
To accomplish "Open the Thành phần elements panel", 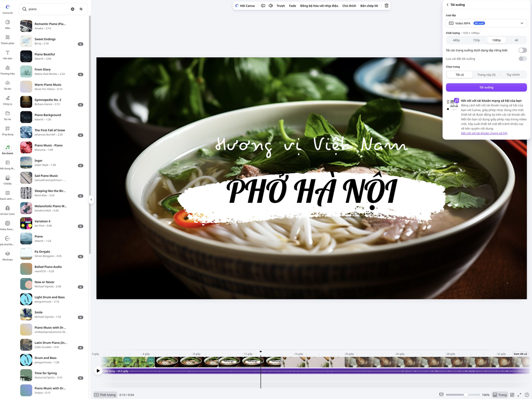I will click(x=8, y=39).
